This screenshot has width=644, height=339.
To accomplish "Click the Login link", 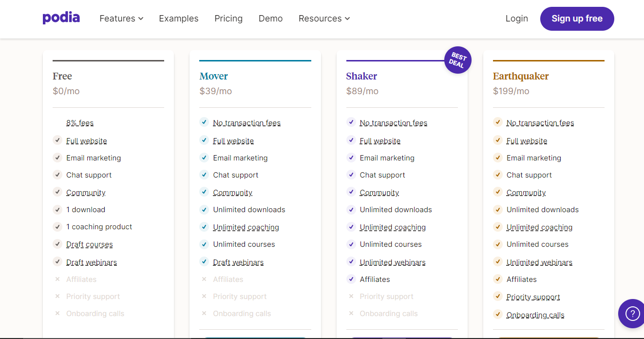I will coord(516,19).
